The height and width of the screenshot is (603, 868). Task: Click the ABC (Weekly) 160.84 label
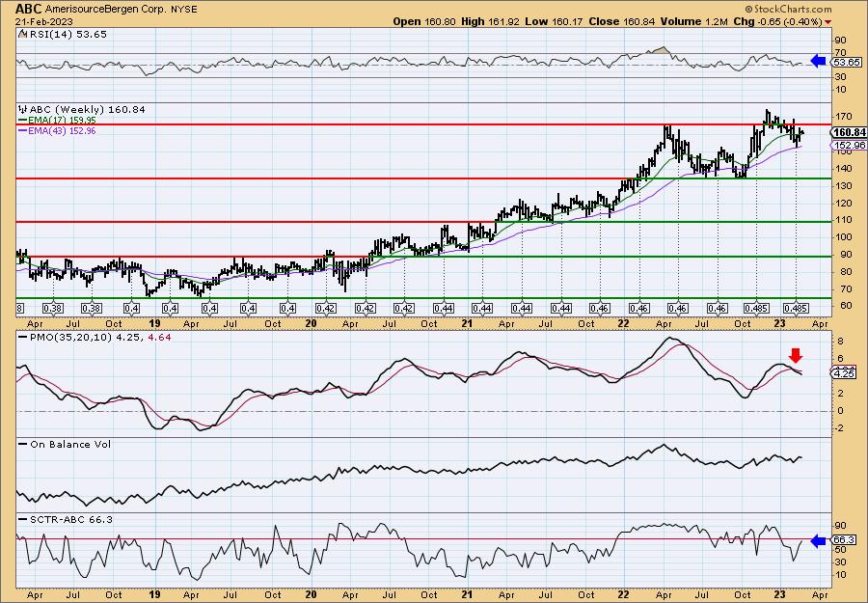(88, 110)
